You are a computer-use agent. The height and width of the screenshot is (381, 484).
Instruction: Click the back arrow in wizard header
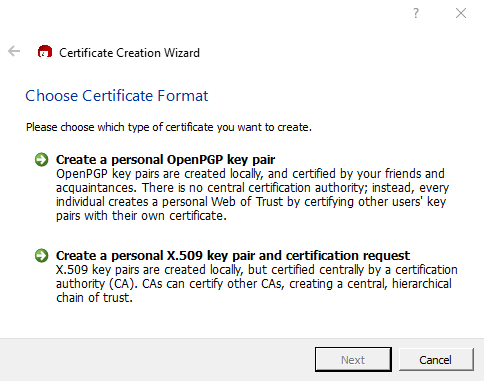14,51
